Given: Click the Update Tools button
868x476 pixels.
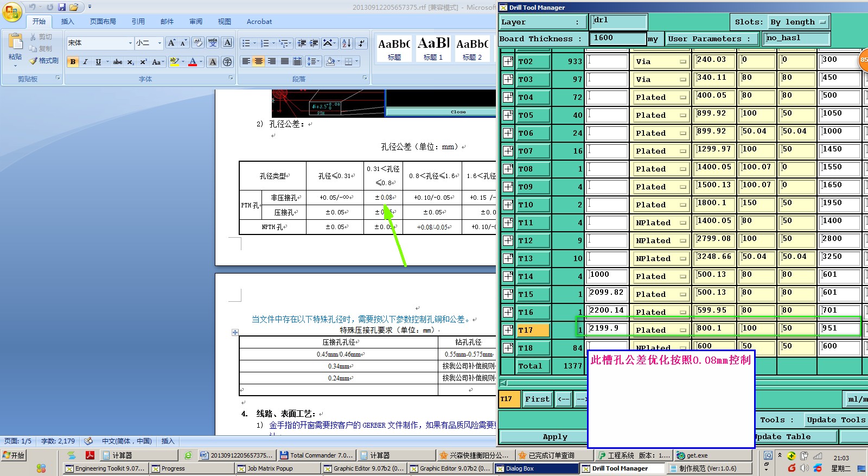Looking at the screenshot, I should pyautogui.click(x=835, y=420).
